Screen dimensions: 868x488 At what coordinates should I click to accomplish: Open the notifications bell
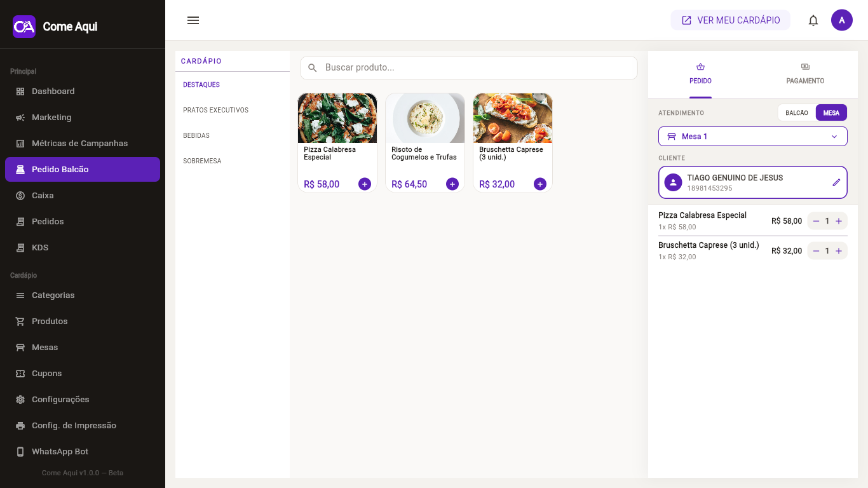point(813,20)
